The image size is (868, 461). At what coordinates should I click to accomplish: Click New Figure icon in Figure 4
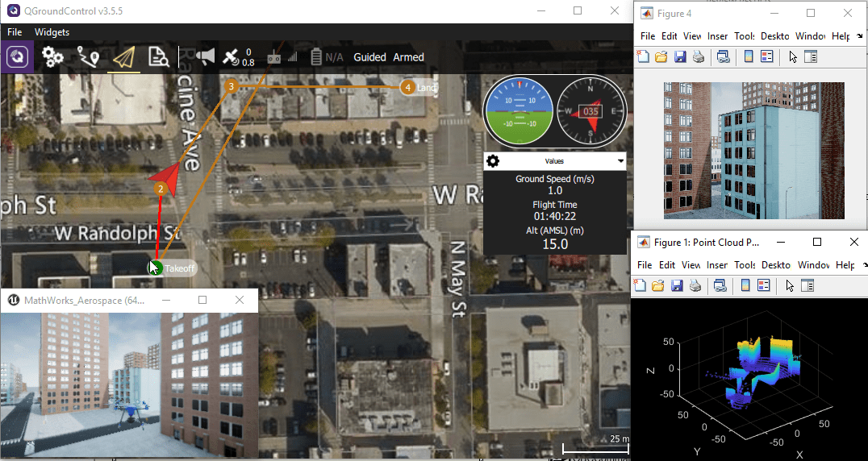pos(643,57)
